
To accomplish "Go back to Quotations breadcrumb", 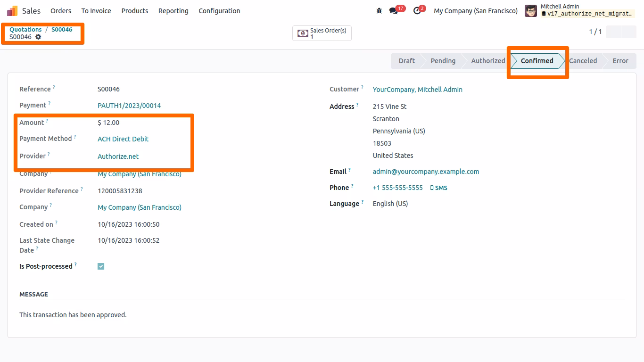I will pyautogui.click(x=25, y=29).
